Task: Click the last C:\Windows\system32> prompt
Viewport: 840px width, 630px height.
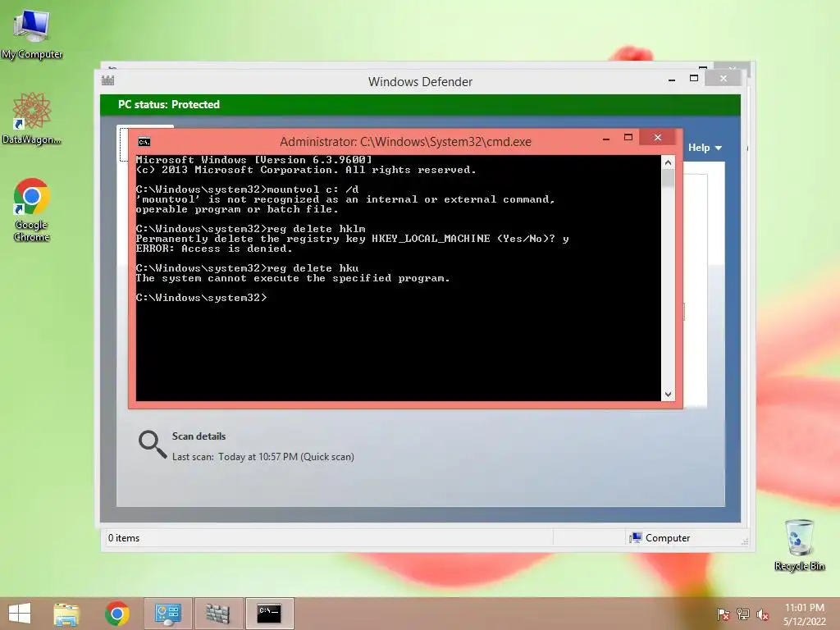Action: coord(202,297)
